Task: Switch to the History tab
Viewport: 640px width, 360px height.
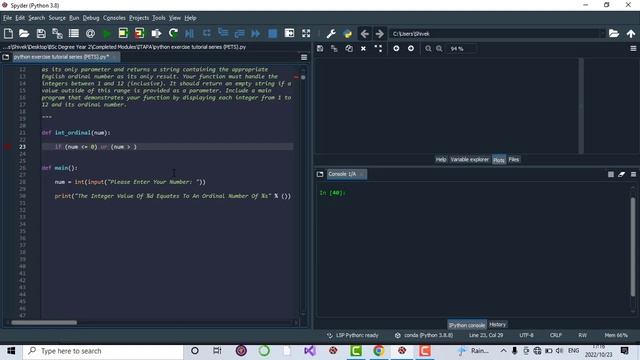Action: click(498, 324)
